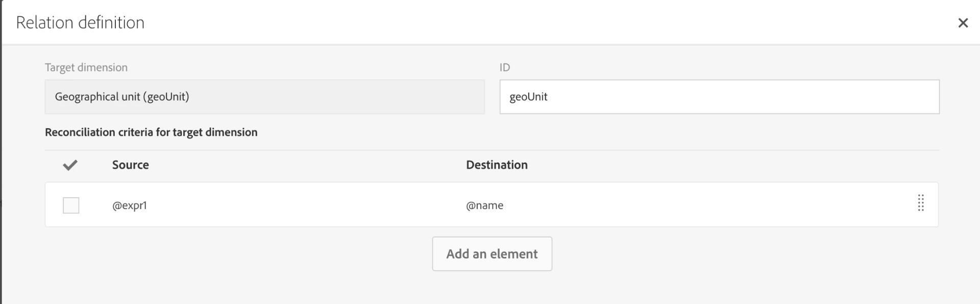Click the Geographical unit (geoUnit) text

pyautogui.click(x=122, y=97)
